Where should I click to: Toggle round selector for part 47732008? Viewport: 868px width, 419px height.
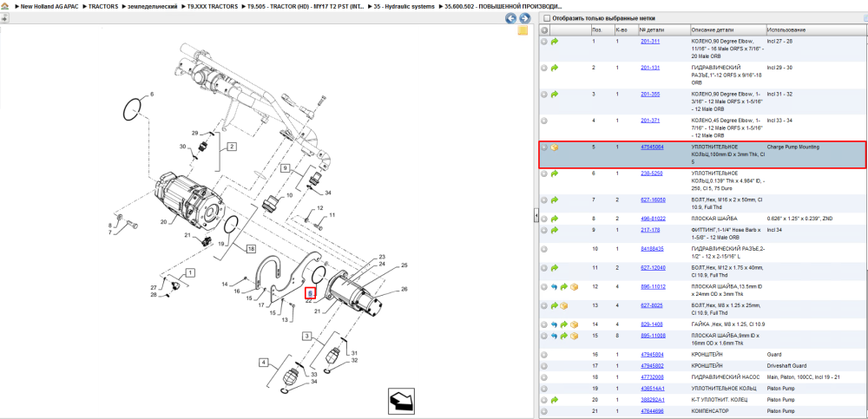[544, 377]
